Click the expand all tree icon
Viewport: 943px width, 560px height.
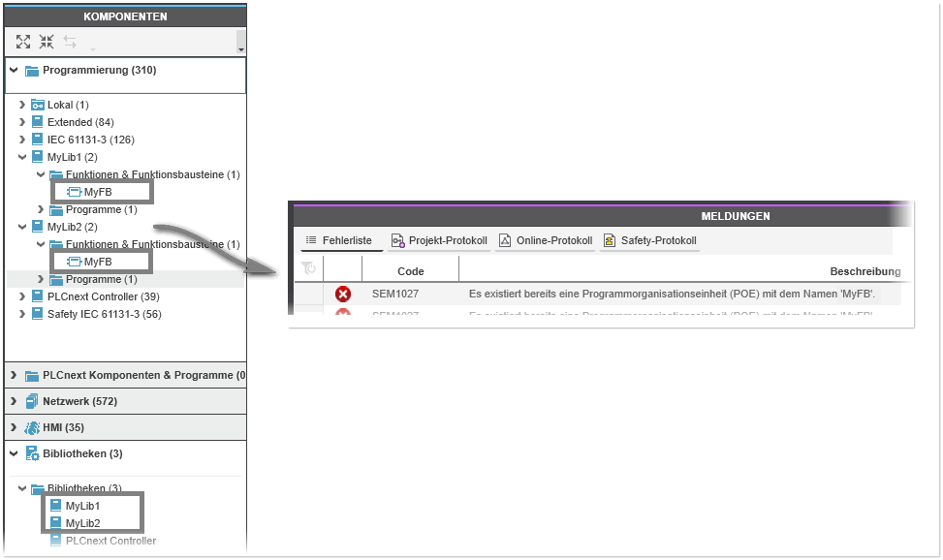[23, 42]
